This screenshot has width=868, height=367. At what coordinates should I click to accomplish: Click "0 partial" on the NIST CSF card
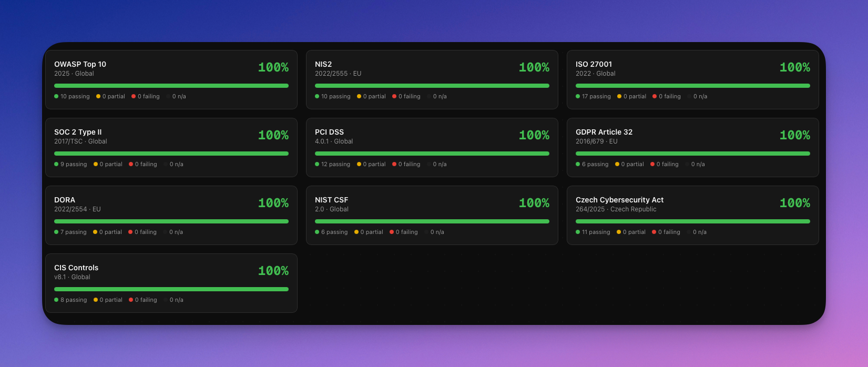pos(369,232)
